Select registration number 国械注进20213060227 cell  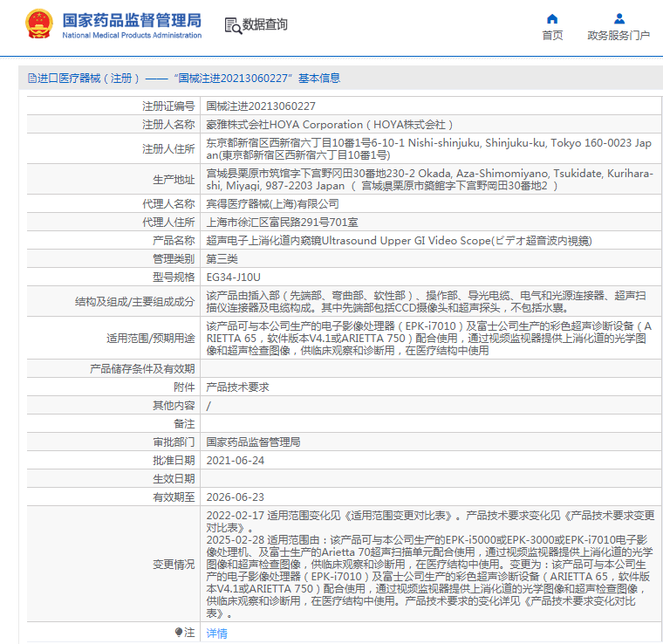[430, 106]
